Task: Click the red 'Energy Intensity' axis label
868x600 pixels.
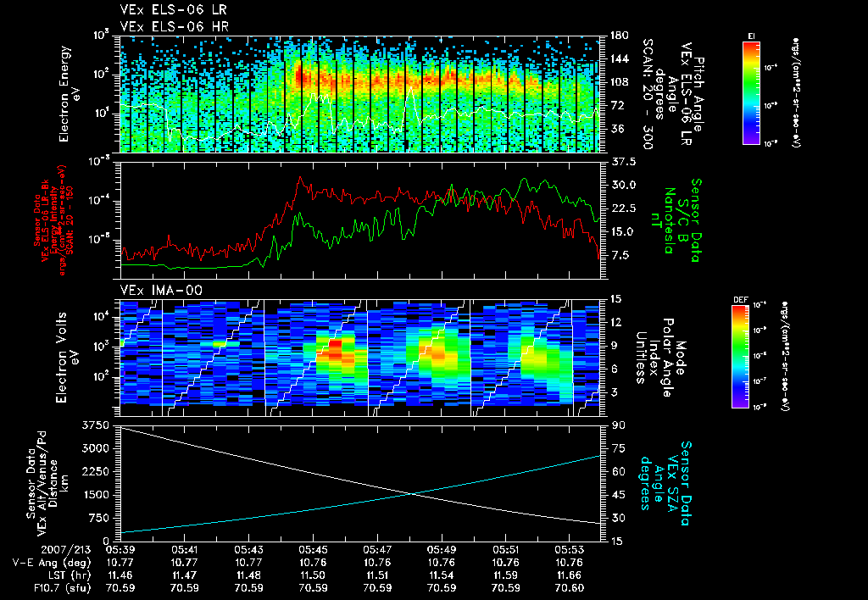Action: [x=53, y=220]
